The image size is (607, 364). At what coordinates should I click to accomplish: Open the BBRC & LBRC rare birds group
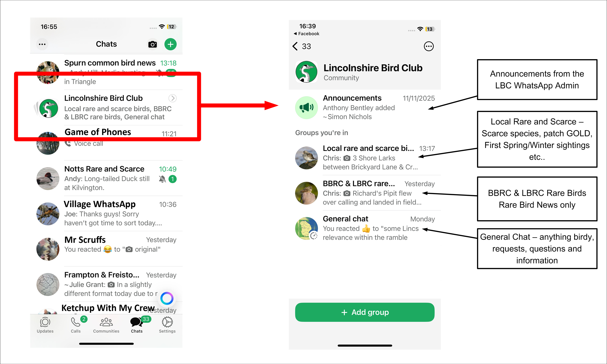click(x=365, y=193)
